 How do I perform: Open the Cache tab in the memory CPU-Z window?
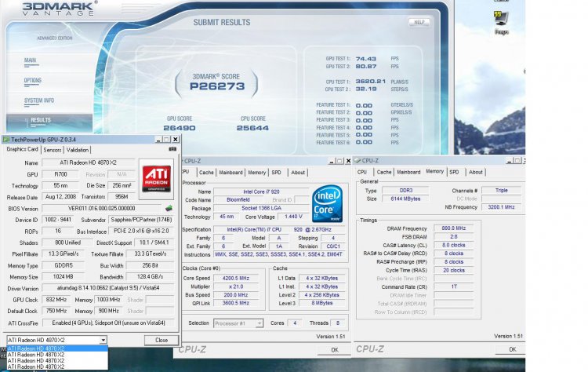(384, 173)
